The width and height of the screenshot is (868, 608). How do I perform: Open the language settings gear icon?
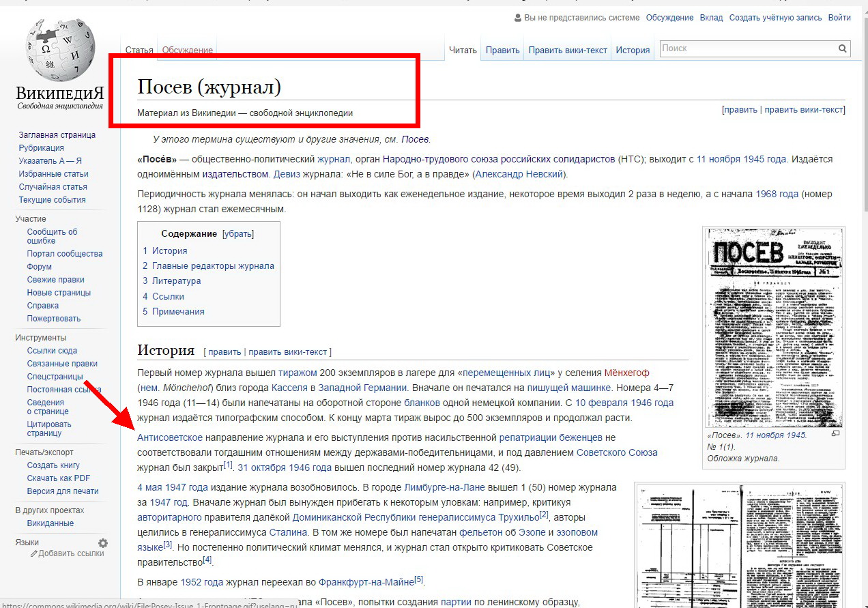pos(103,543)
